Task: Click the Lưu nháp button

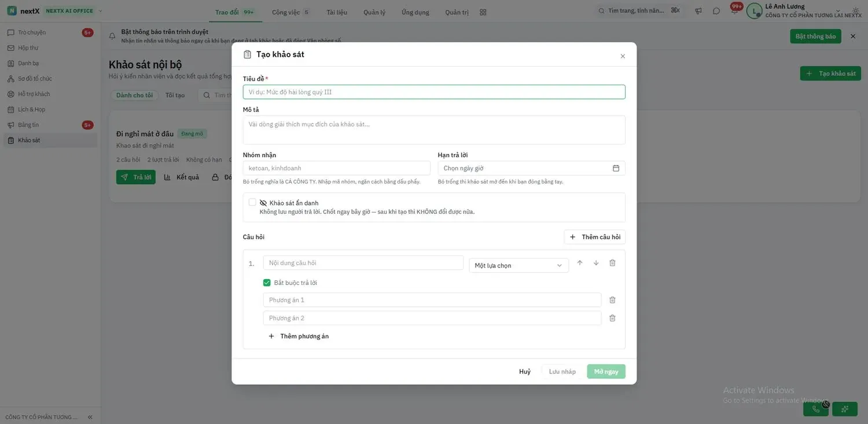Action: (562, 371)
